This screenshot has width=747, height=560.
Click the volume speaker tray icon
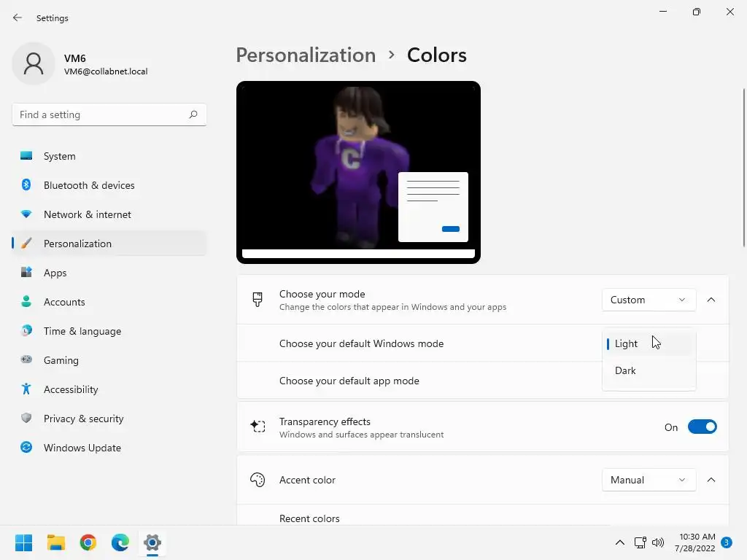[x=658, y=542]
